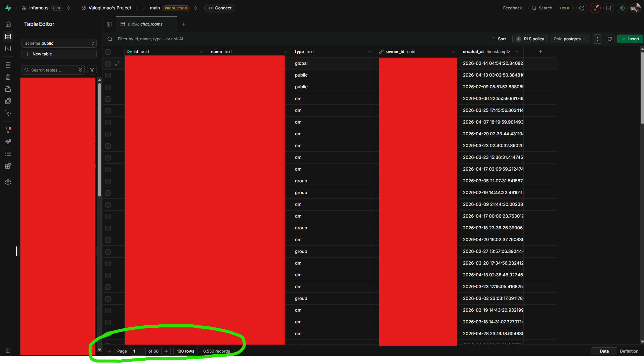Open a new tab with plus icon

coord(184,24)
